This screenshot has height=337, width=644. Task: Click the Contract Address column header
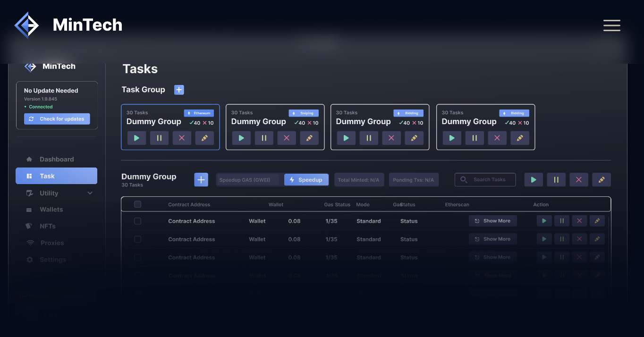[189, 205]
